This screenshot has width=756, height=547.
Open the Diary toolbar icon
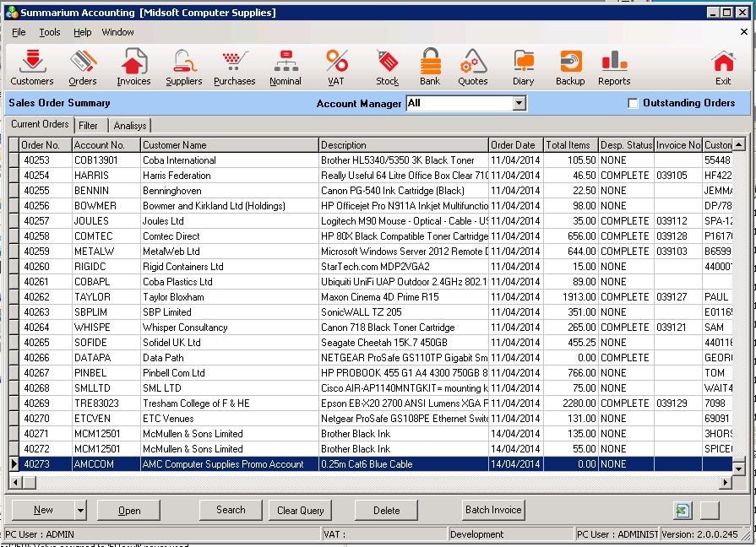point(523,68)
